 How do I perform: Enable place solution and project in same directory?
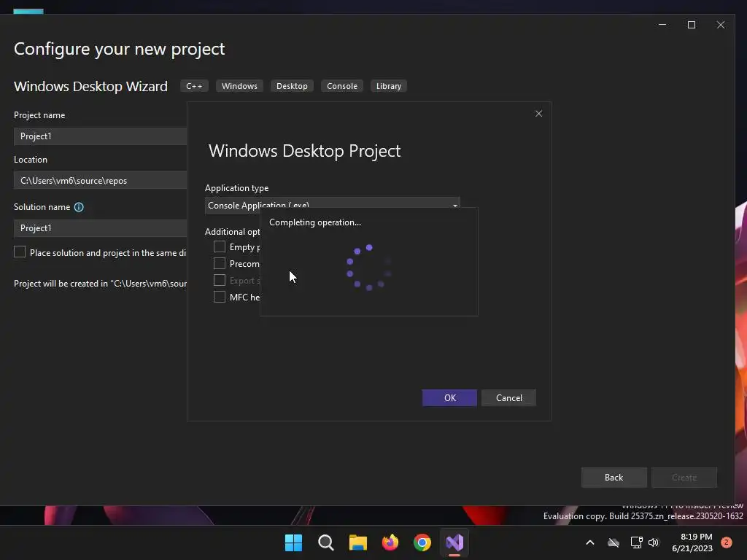(20, 252)
